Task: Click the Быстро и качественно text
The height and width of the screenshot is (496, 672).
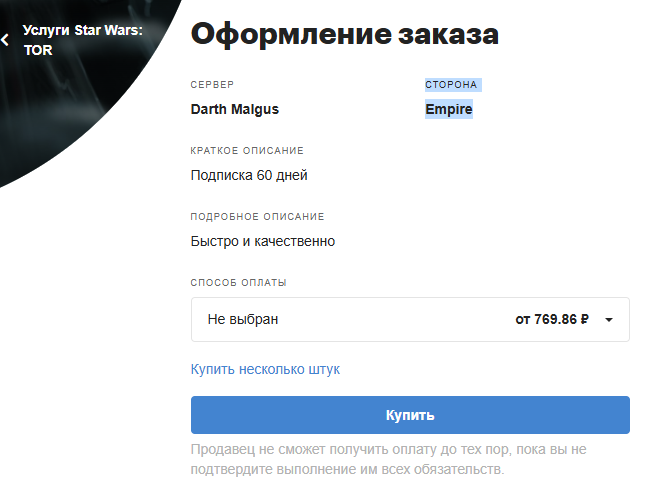Action: coord(263,241)
